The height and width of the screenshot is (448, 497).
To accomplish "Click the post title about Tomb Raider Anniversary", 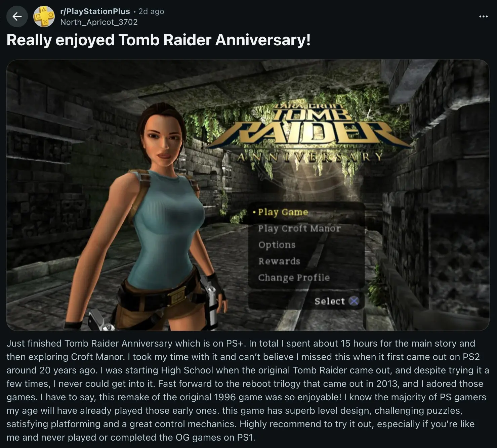I will tap(159, 40).
